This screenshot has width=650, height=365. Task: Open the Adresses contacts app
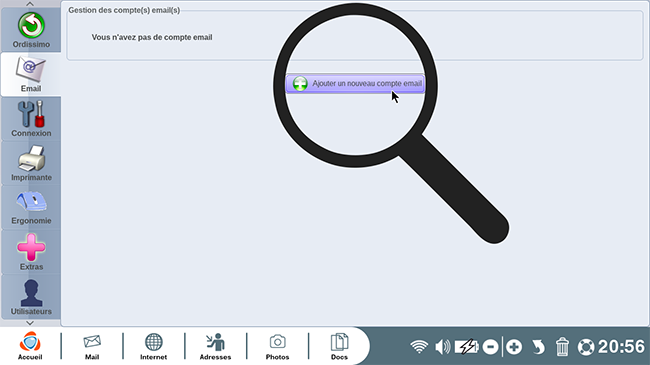(x=216, y=346)
